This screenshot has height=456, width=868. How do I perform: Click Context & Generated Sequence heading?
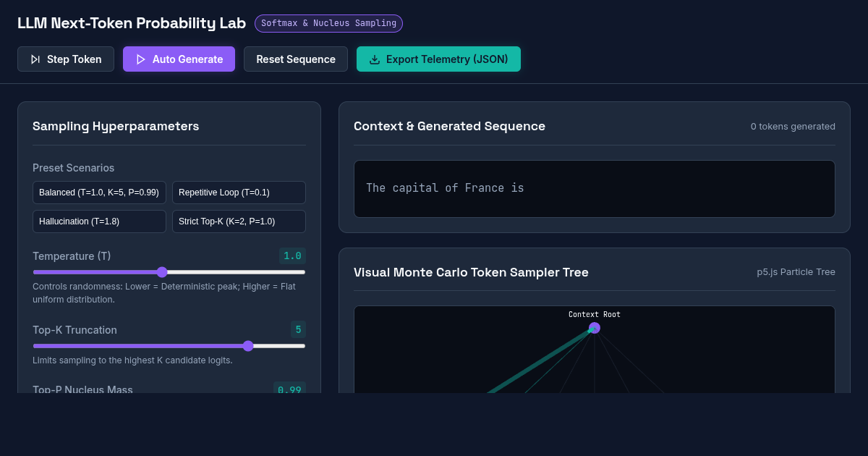tap(449, 127)
